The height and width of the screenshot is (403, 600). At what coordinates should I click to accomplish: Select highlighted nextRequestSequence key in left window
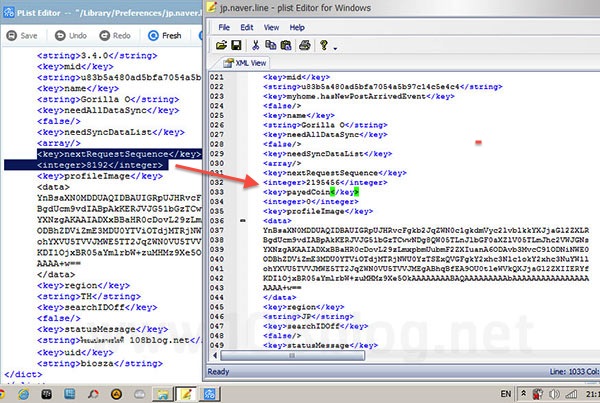[119, 154]
